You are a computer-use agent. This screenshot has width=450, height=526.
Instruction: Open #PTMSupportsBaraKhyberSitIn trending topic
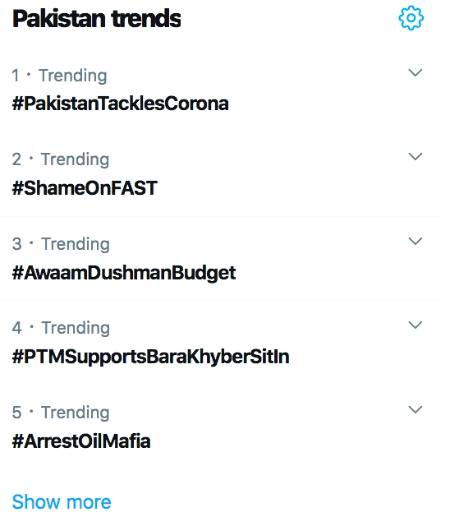(150, 357)
